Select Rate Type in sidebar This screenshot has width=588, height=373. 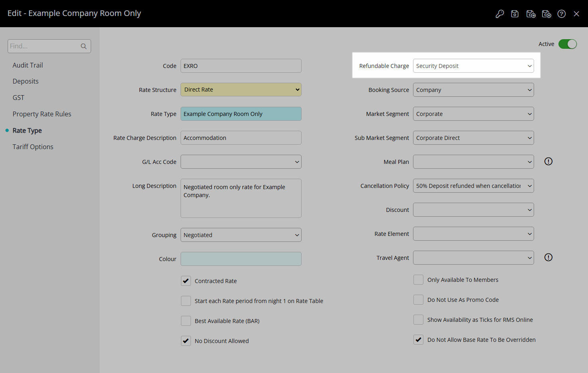click(x=27, y=130)
